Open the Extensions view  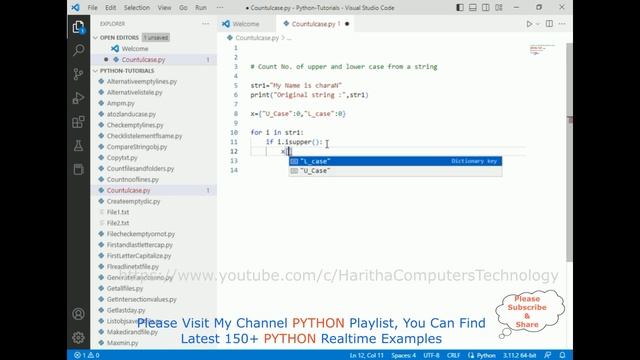tap(78, 122)
